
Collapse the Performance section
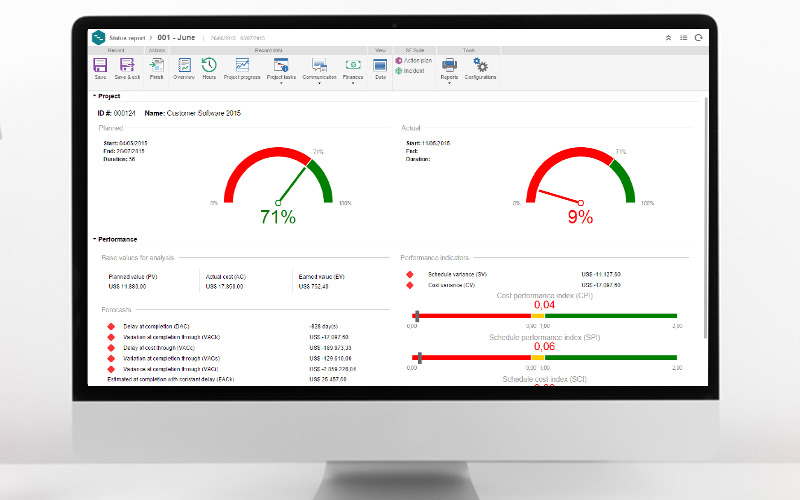95,240
